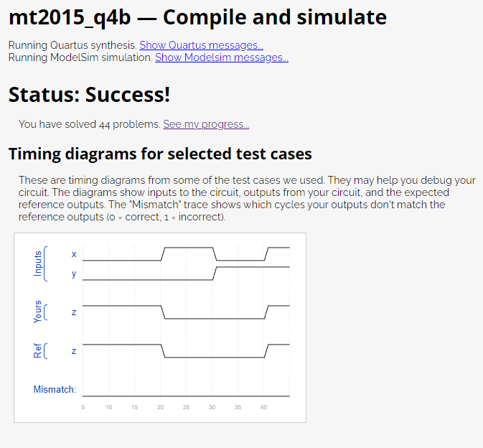Click the 30 tick on the time axis
The width and height of the screenshot is (483, 448).
212,407
